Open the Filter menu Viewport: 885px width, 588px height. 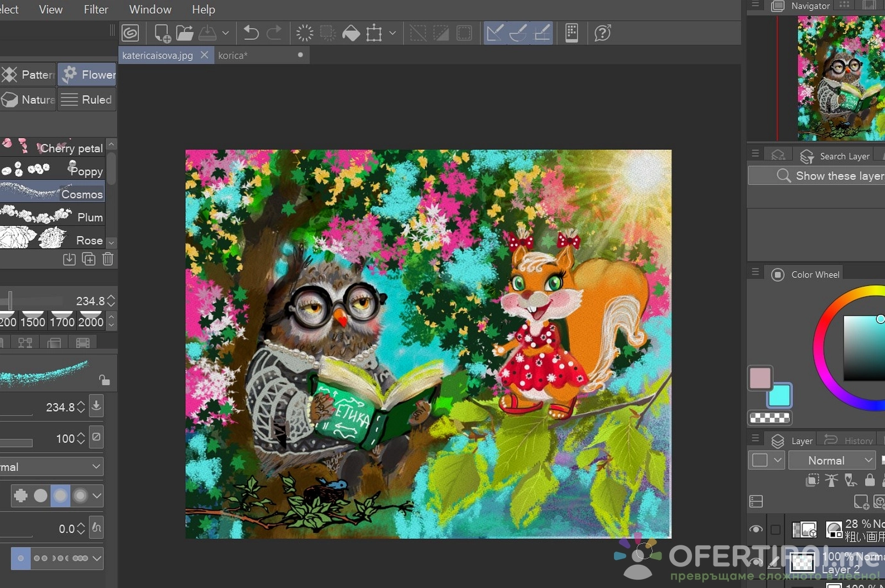point(96,9)
